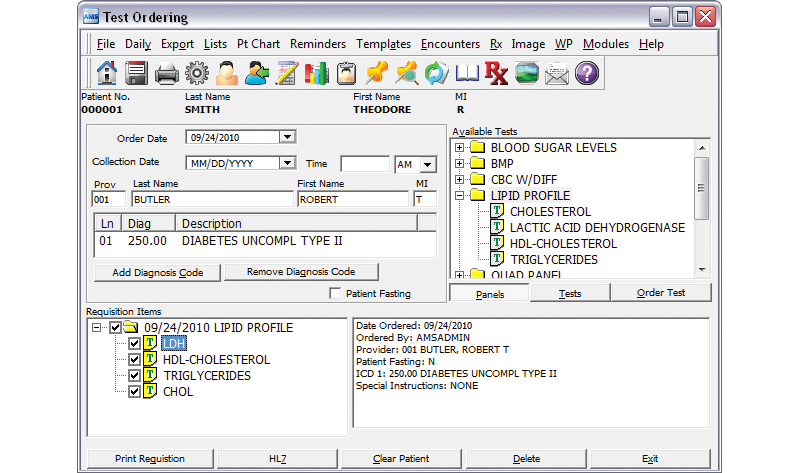Click the open book icon in toolbar

pos(467,73)
